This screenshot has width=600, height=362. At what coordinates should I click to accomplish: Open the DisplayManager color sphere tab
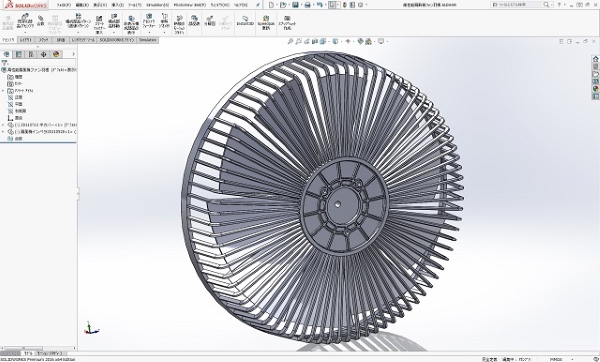[x=56, y=54]
